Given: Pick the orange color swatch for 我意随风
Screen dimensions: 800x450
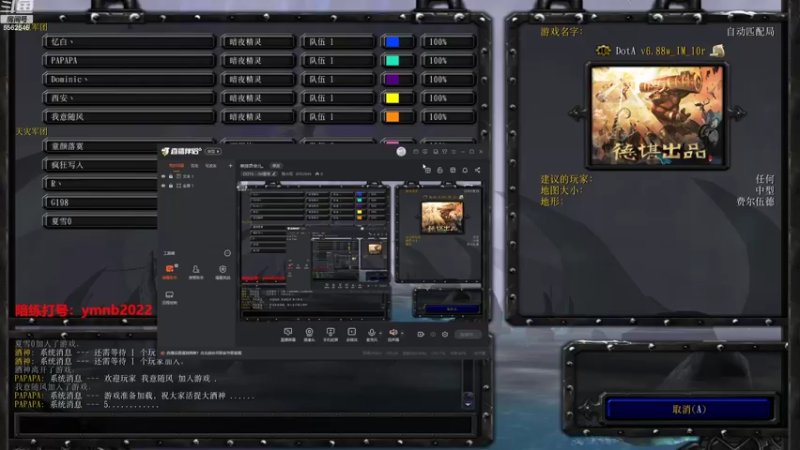Looking at the screenshot, I should pyautogui.click(x=392, y=117).
